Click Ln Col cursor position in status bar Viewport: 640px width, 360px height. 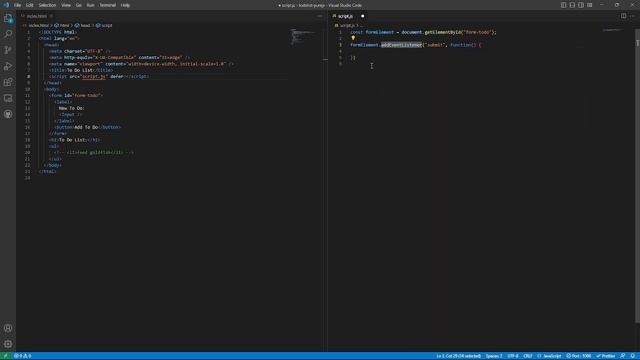click(x=458, y=356)
